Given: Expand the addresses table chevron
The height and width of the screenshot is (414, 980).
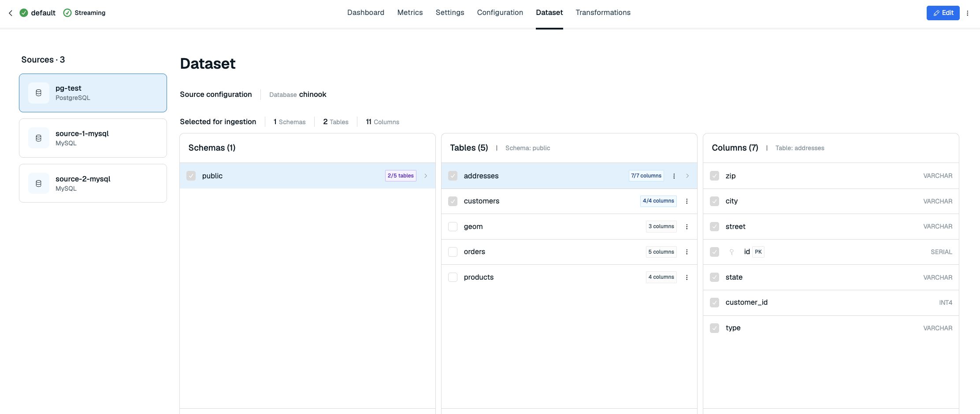Looking at the screenshot, I should pos(687,176).
